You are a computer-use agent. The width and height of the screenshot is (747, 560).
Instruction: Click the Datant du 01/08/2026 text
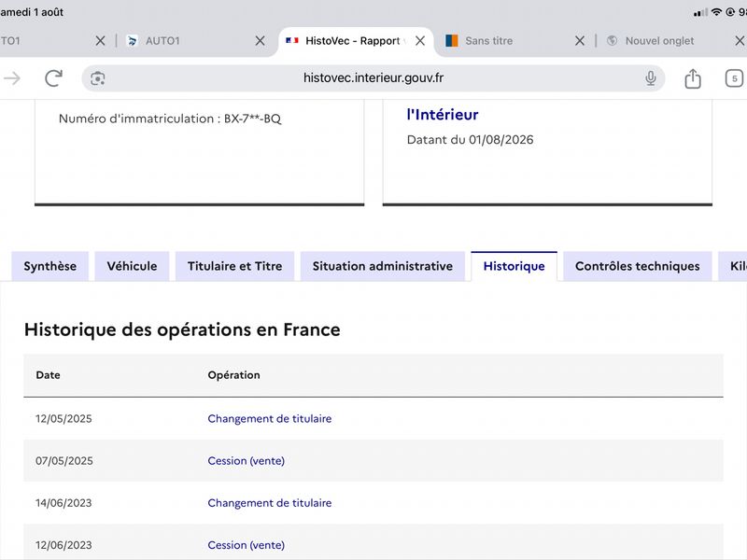471,139
